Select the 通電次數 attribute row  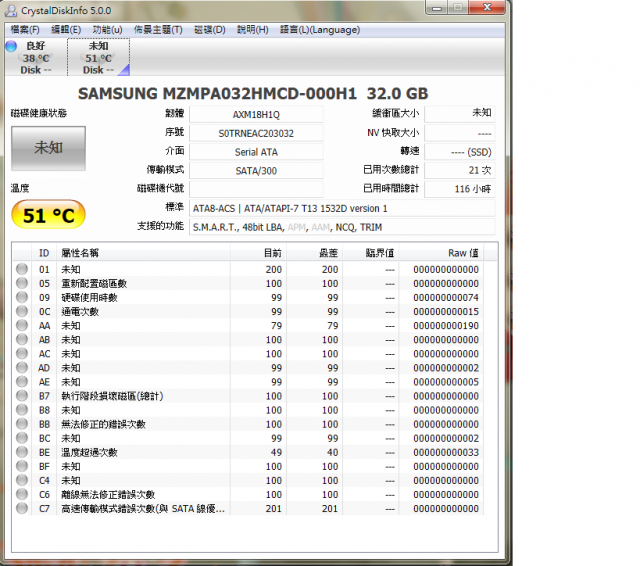(248, 312)
